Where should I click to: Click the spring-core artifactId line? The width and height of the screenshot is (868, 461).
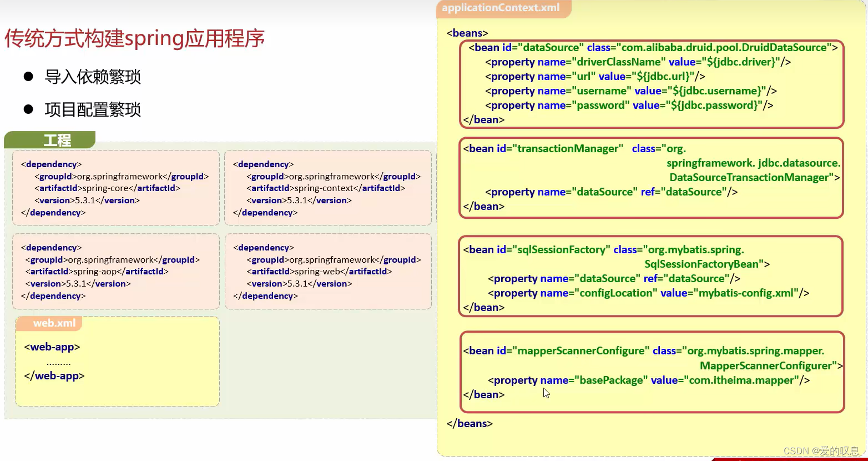(x=107, y=188)
